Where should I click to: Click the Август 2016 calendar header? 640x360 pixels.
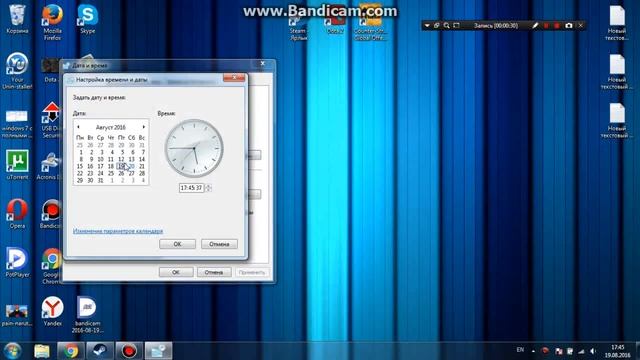[x=111, y=127]
